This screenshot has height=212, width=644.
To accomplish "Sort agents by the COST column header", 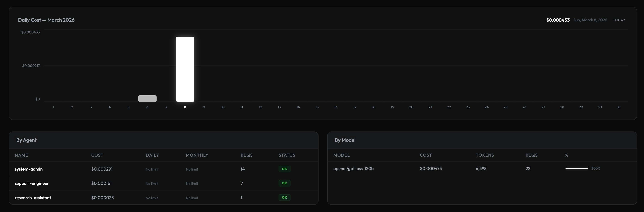I will [x=97, y=155].
